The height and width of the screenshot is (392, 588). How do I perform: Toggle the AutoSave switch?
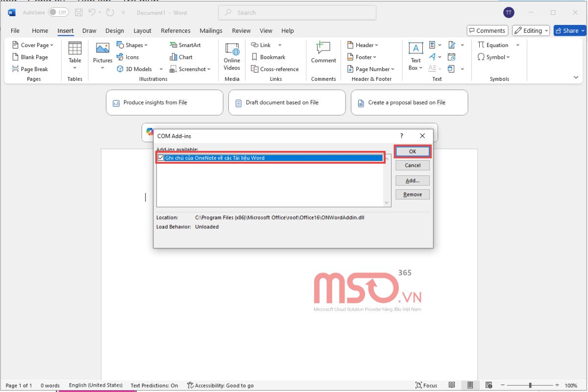(58, 13)
